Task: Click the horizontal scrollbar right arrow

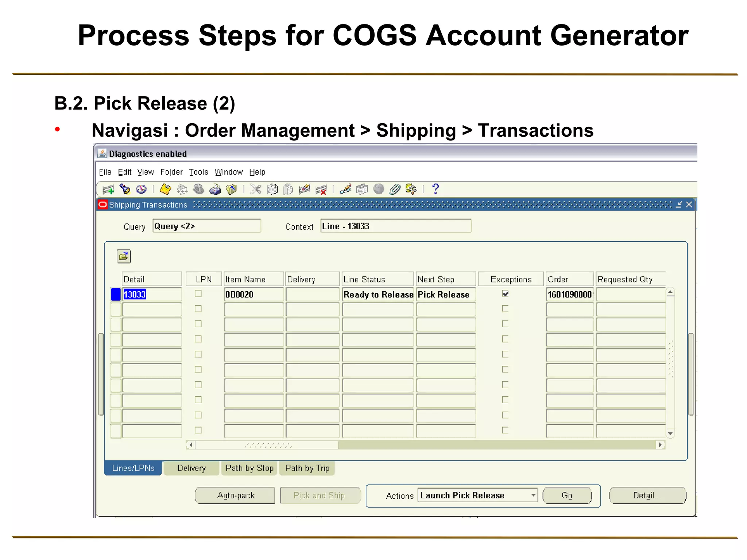Action: pyautogui.click(x=660, y=445)
